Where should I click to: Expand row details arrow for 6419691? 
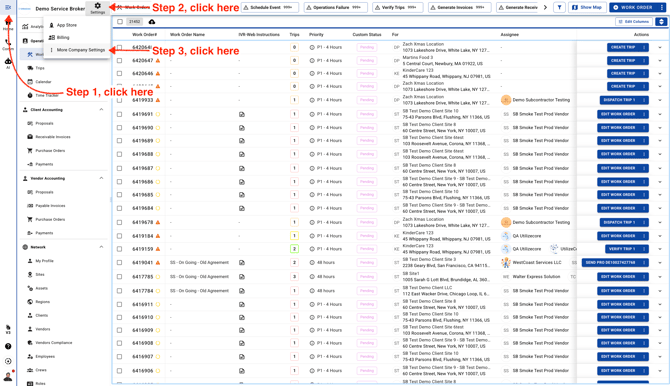pyautogui.click(x=660, y=115)
